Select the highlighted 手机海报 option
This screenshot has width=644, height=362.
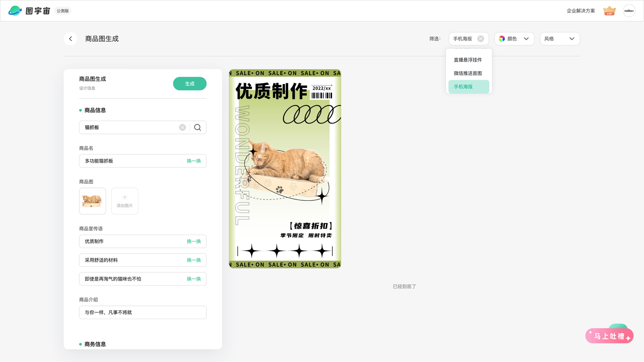(469, 87)
